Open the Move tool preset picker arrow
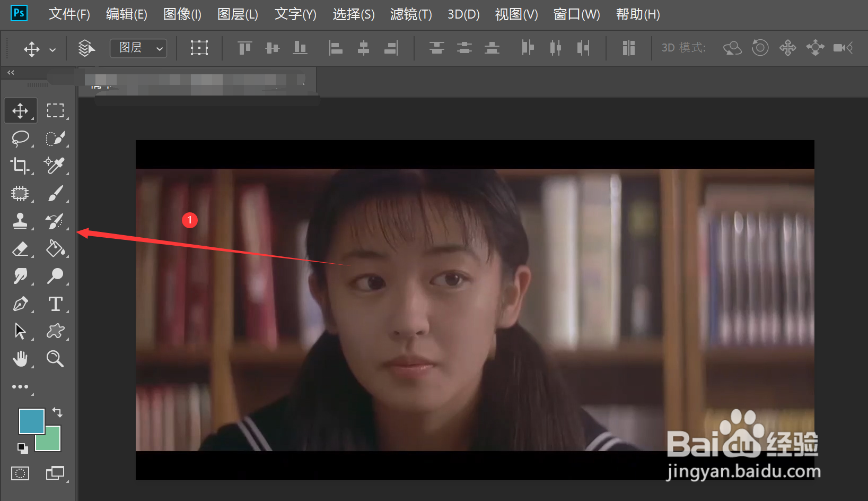 click(52, 50)
